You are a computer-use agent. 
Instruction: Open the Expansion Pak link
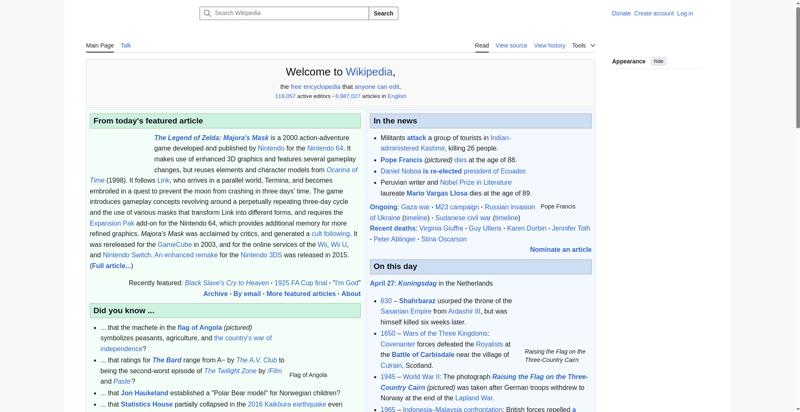111,223
